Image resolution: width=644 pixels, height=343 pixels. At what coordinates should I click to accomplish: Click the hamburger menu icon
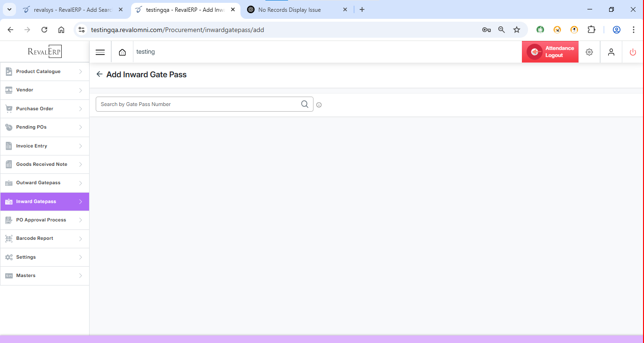[100, 52]
